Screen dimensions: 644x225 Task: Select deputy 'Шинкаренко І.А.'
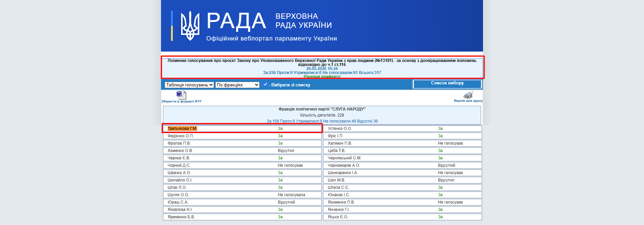coord(343,173)
